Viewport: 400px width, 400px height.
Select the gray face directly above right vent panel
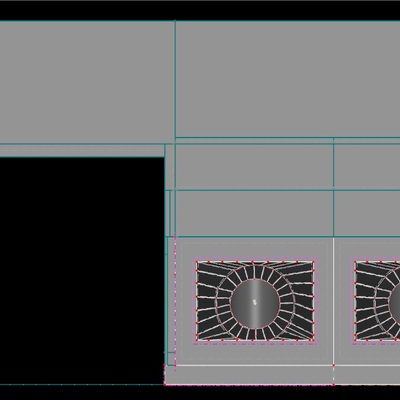coord(367,213)
